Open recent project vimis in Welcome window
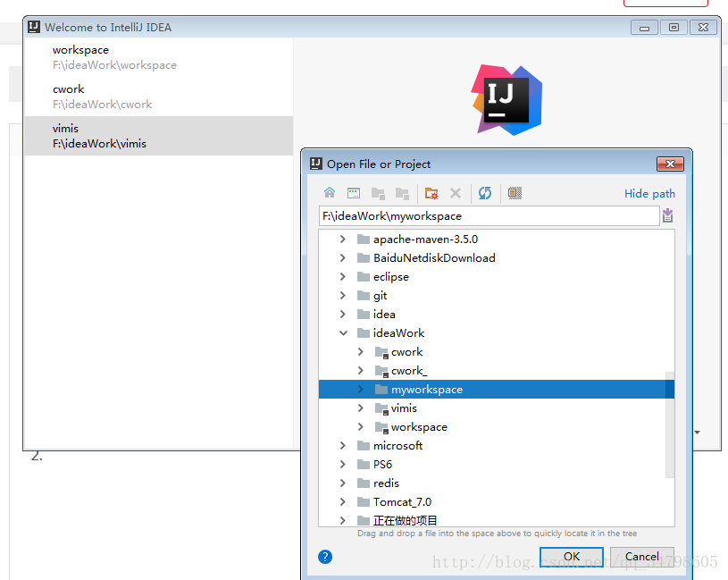728x580 pixels. point(159,136)
